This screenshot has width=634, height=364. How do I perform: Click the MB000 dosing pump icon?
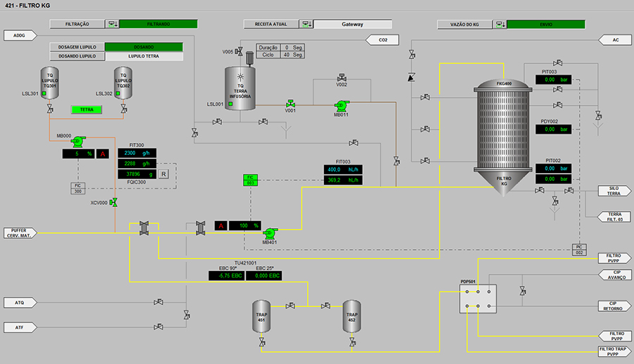pos(77,141)
